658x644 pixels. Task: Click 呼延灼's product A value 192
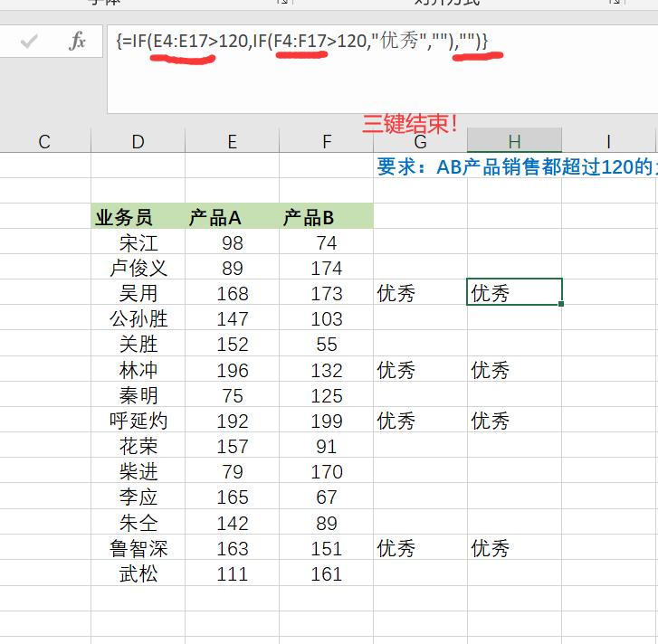click(232, 420)
